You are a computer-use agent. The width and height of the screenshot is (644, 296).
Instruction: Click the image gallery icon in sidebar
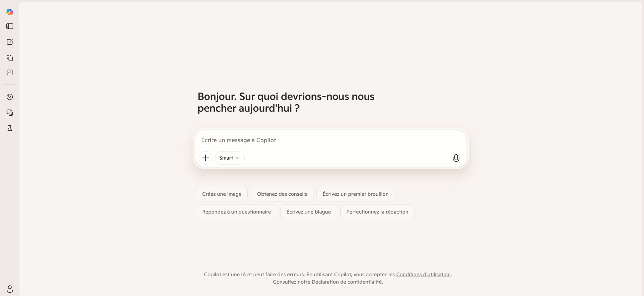tap(9, 112)
